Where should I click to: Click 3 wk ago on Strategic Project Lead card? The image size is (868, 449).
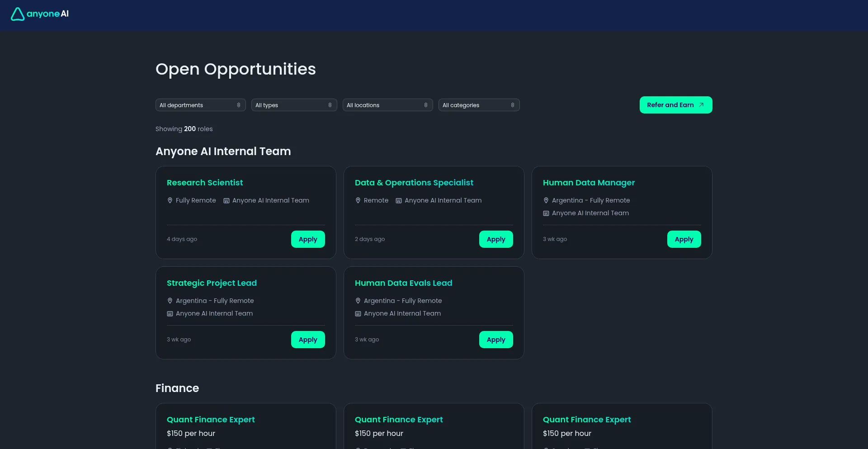179,340
